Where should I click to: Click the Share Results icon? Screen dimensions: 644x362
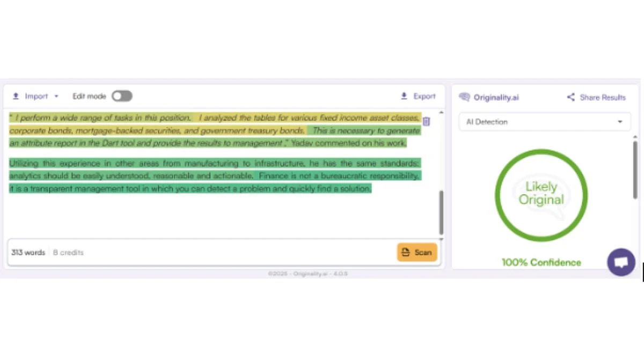click(x=570, y=97)
